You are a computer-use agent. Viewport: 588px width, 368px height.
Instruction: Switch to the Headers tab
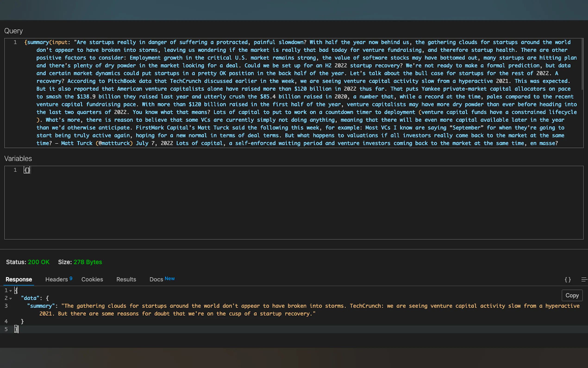click(x=56, y=279)
